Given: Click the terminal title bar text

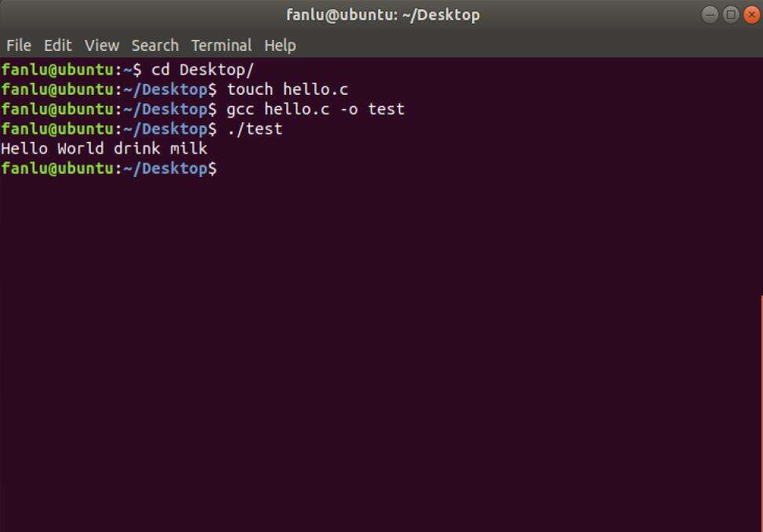Looking at the screenshot, I should 381,14.
